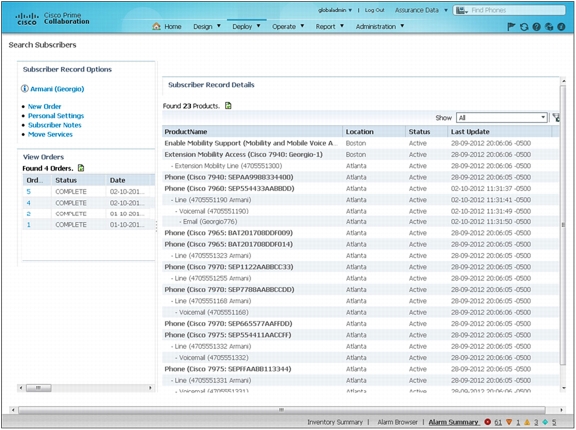Select row Phone (Cisco 7975: SEP554411AACCFF)

pyautogui.click(x=361, y=335)
